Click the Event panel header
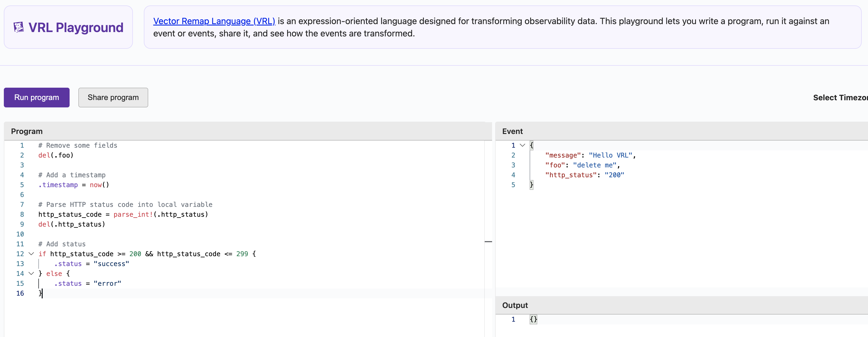The image size is (868, 337). pyautogui.click(x=512, y=132)
